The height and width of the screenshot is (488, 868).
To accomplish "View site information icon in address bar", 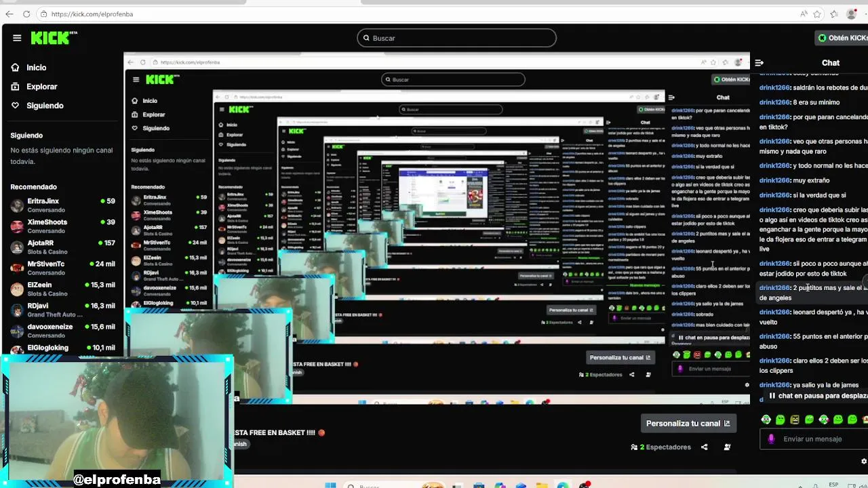I will pyautogui.click(x=43, y=14).
